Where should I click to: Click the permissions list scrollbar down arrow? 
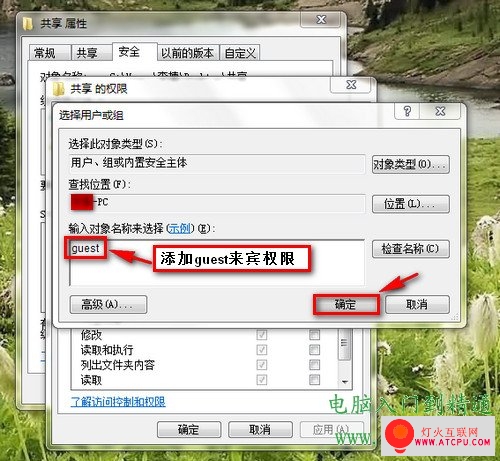[x=345, y=382]
